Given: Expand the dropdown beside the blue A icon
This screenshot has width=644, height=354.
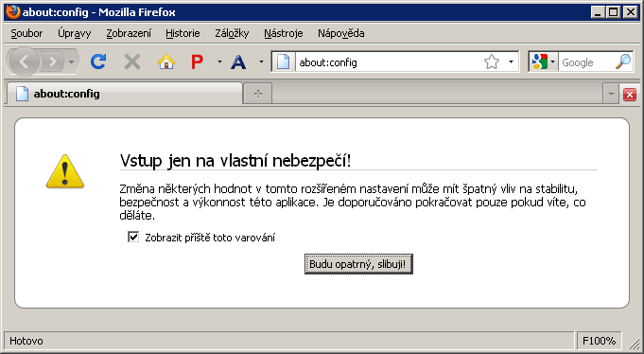Looking at the screenshot, I should [x=261, y=62].
